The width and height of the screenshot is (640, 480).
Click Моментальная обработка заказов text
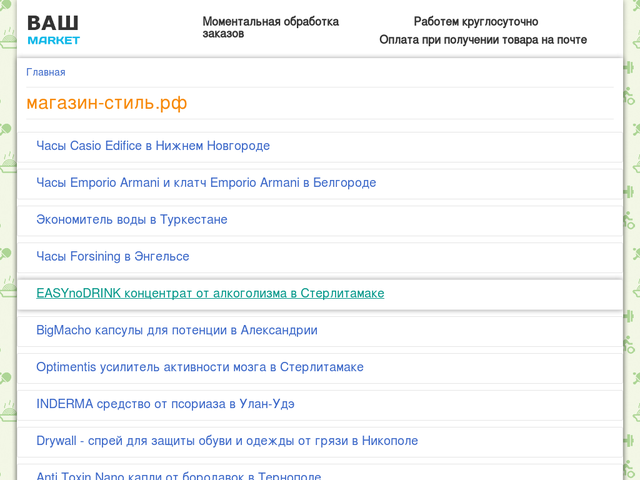coord(271,27)
